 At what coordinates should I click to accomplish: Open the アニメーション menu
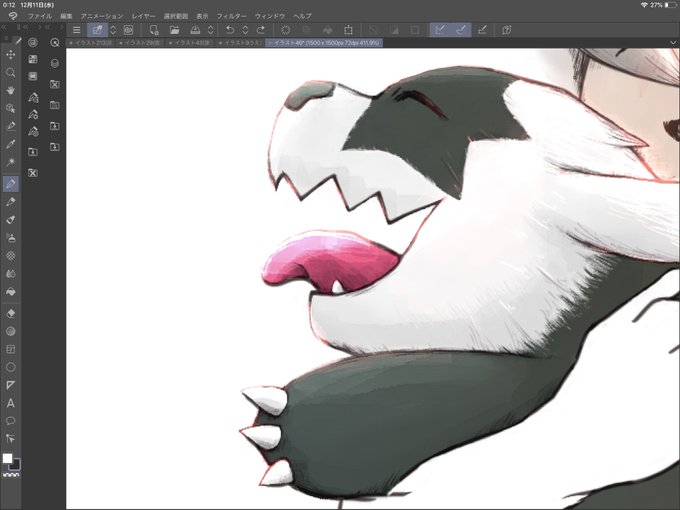click(102, 16)
